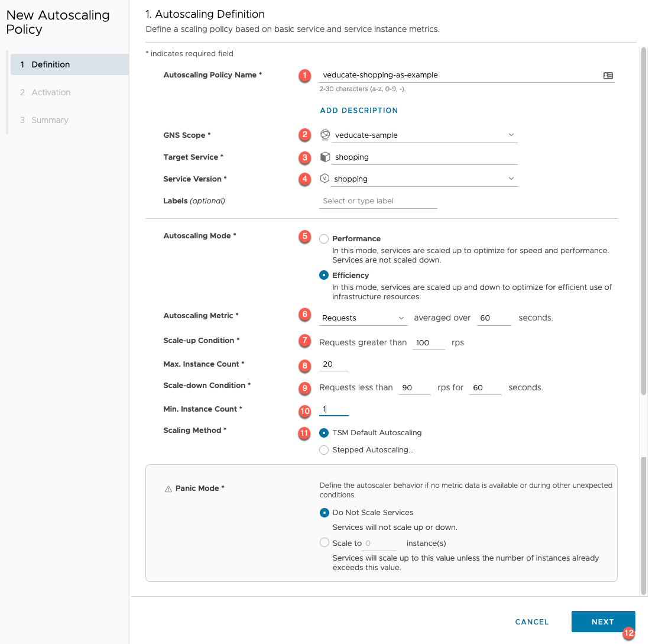Click the 'Panic Mode *' label
Image resolution: width=649 pixels, height=644 pixels.
pos(200,488)
